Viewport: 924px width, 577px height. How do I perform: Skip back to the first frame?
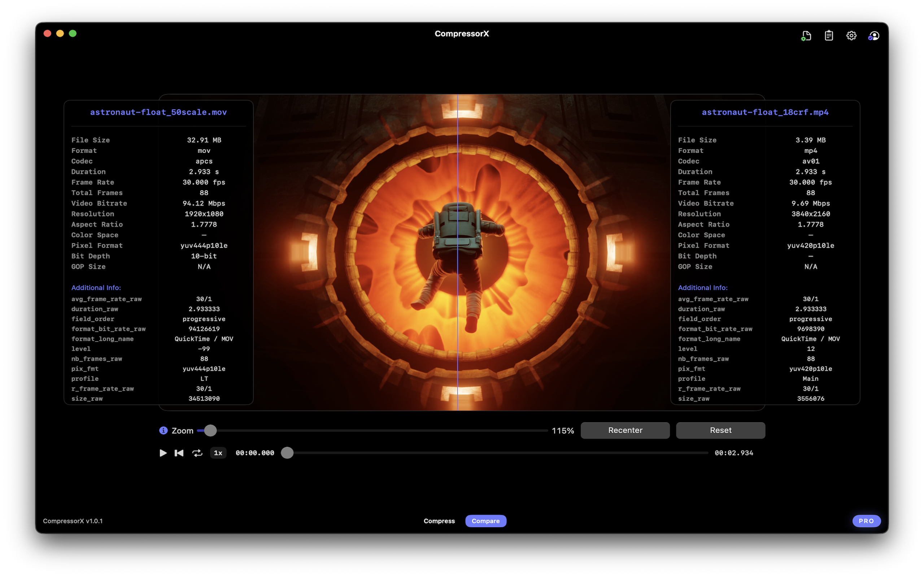pyautogui.click(x=179, y=453)
